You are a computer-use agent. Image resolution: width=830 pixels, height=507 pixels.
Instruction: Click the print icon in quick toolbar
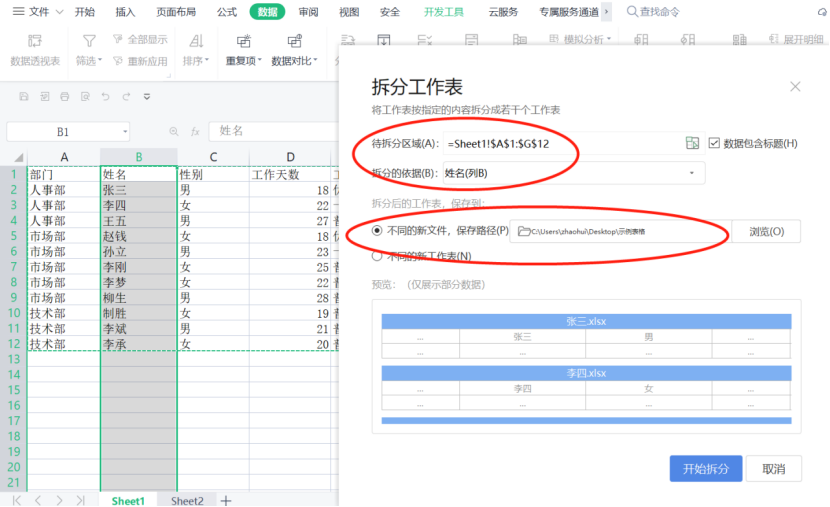(x=65, y=96)
